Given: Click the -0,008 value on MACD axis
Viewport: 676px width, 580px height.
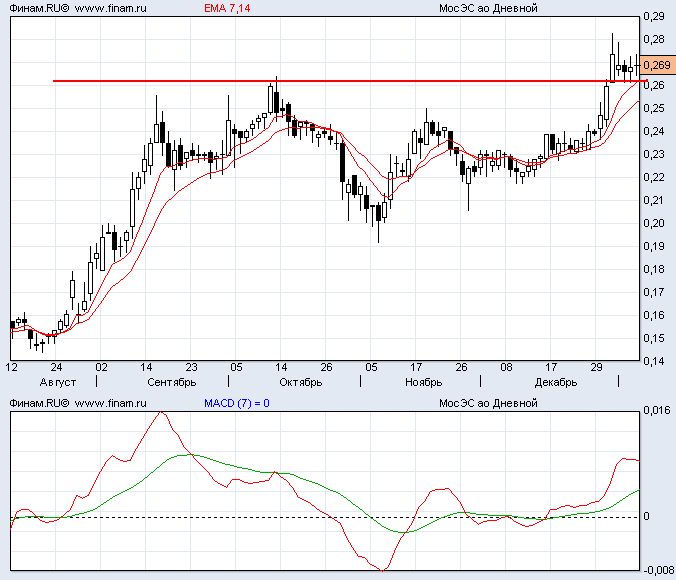Looking at the screenshot, I should click(x=658, y=571).
